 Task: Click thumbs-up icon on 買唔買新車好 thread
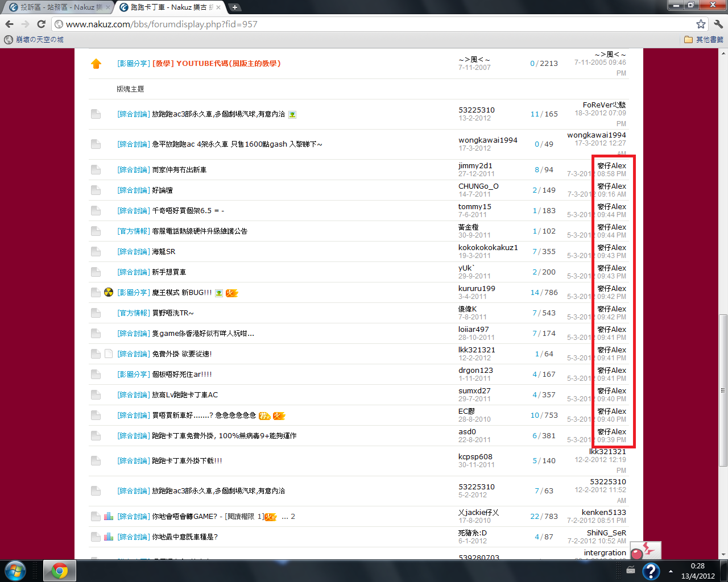(264, 415)
